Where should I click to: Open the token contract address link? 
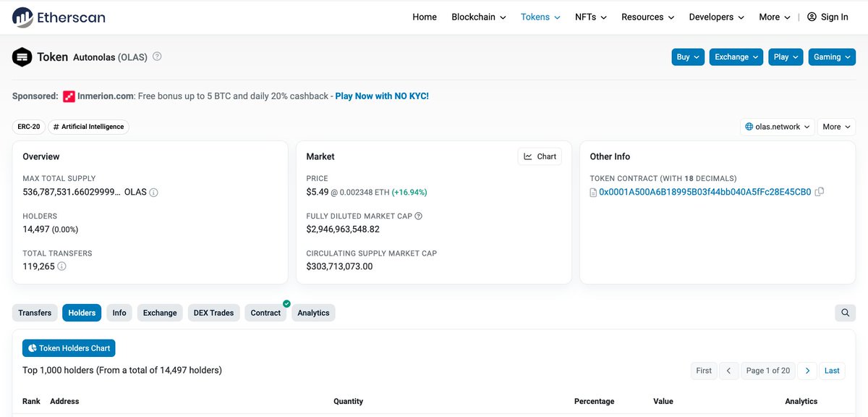(x=705, y=192)
